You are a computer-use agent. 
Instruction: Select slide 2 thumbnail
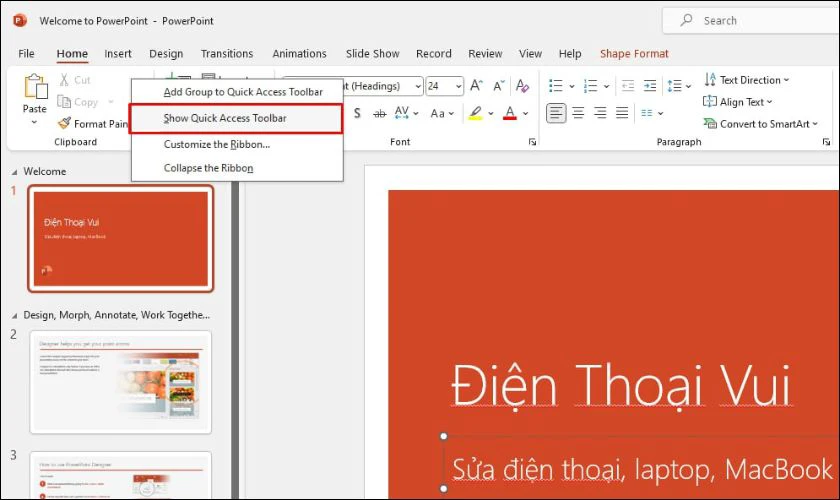click(121, 382)
